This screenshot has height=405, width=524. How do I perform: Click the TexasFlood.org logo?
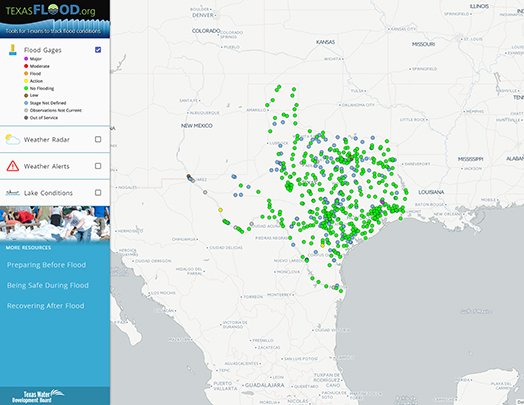(50, 10)
